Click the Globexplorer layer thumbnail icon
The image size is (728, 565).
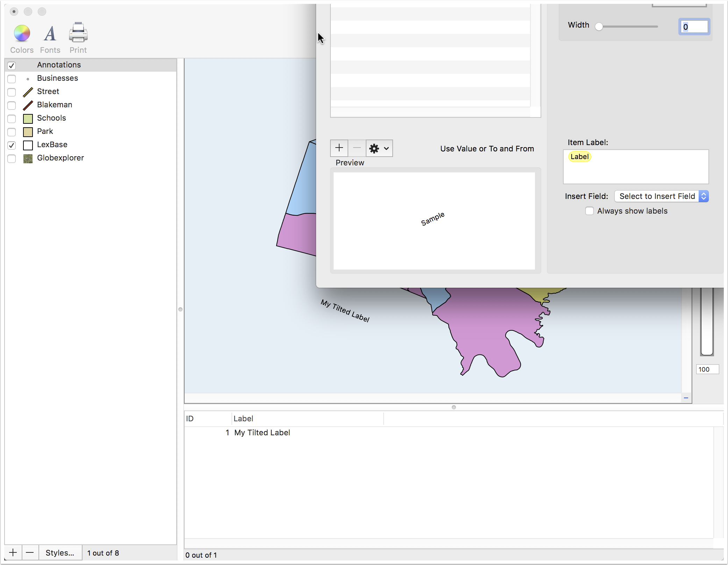click(28, 158)
